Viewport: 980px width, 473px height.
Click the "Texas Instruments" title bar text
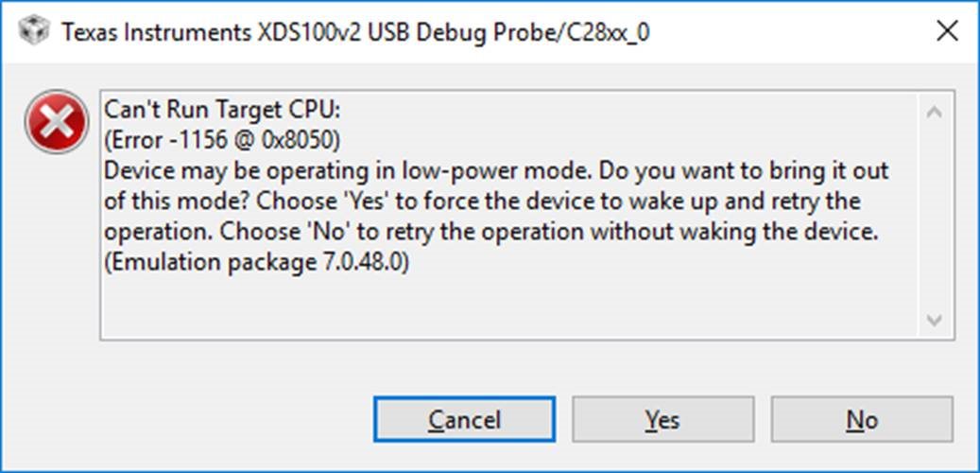pos(154,32)
